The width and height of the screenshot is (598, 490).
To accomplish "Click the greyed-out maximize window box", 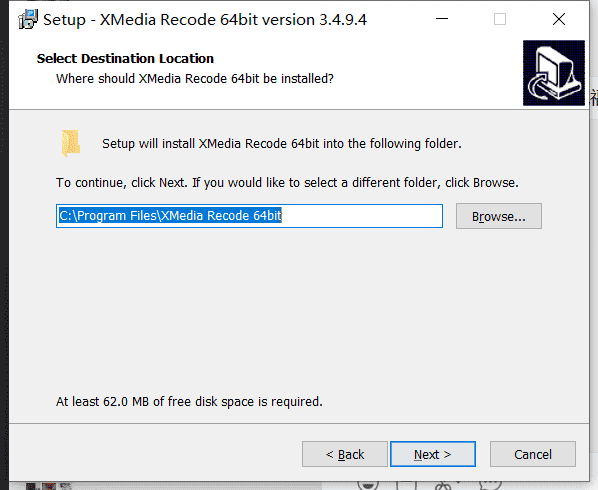I will [500, 19].
